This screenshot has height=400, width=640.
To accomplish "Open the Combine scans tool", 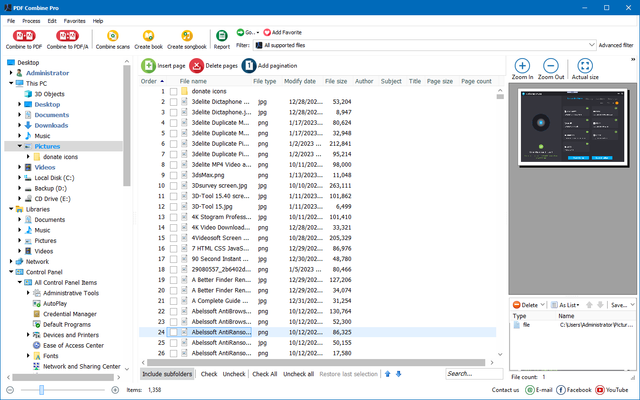I will pos(111,33).
